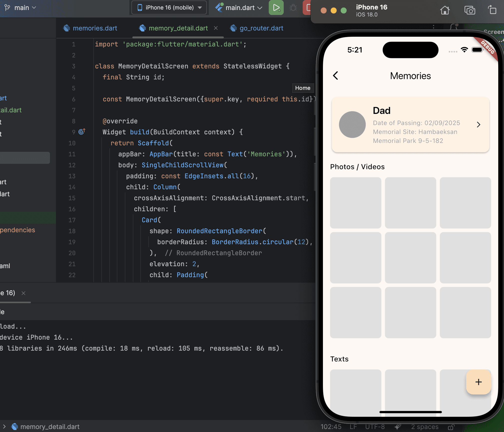Click the LF line separator indicator
The width and height of the screenshot is (504, 432).
click(x=353, y=427)
